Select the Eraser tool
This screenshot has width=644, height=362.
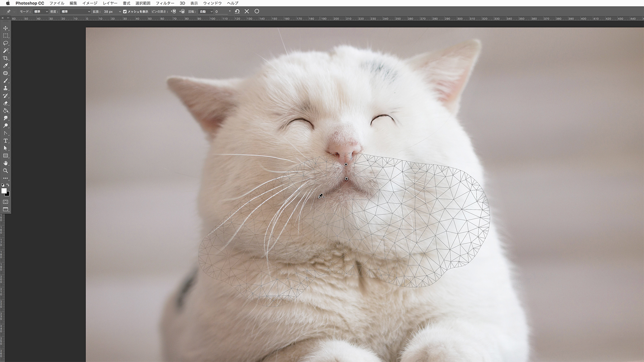pos(5,103)
